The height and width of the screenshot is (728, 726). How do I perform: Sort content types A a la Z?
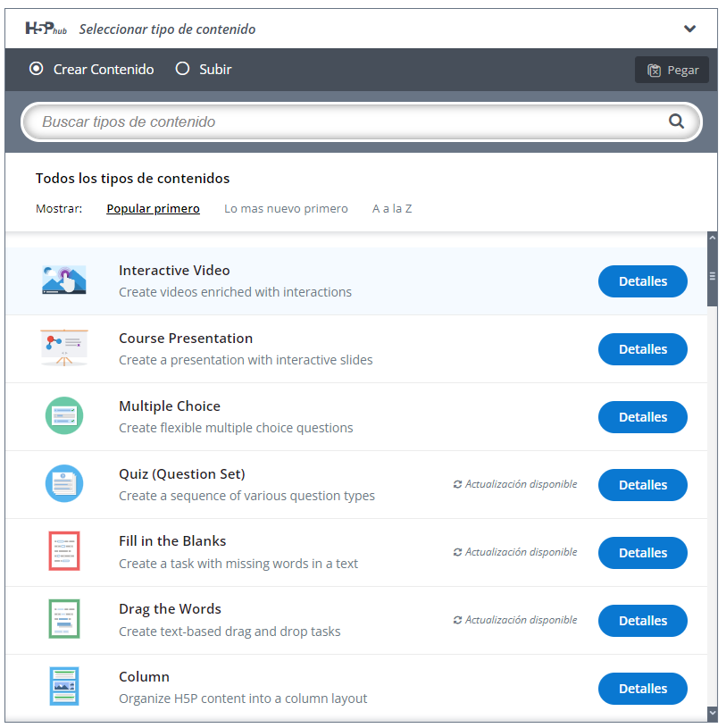pos(392,209)
